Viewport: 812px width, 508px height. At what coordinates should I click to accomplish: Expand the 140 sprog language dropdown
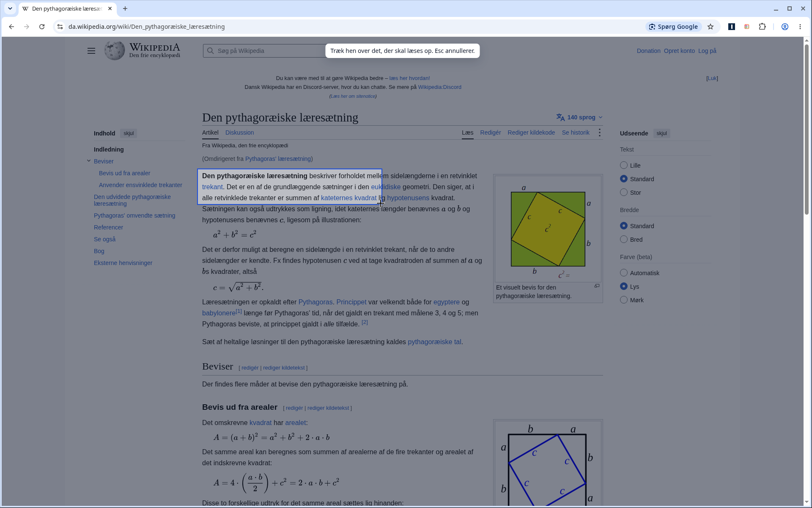tap(579, 117)
